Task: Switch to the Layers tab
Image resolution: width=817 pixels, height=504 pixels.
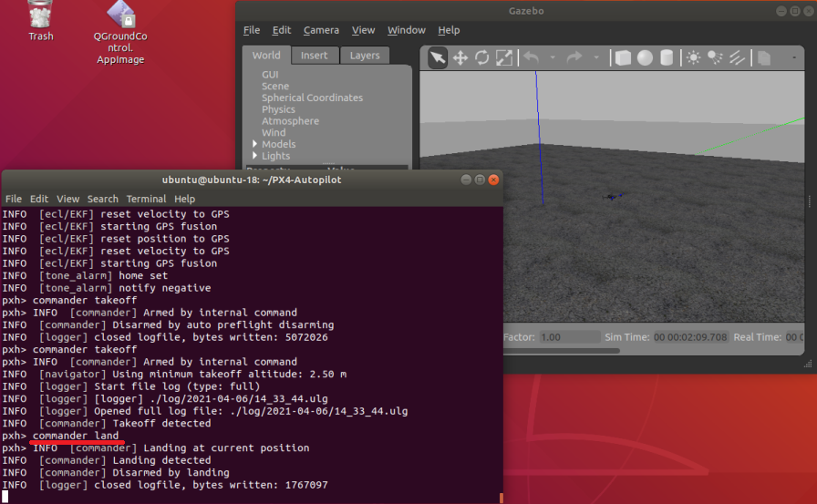Action: pyautogui.click(x=365, y=56)
